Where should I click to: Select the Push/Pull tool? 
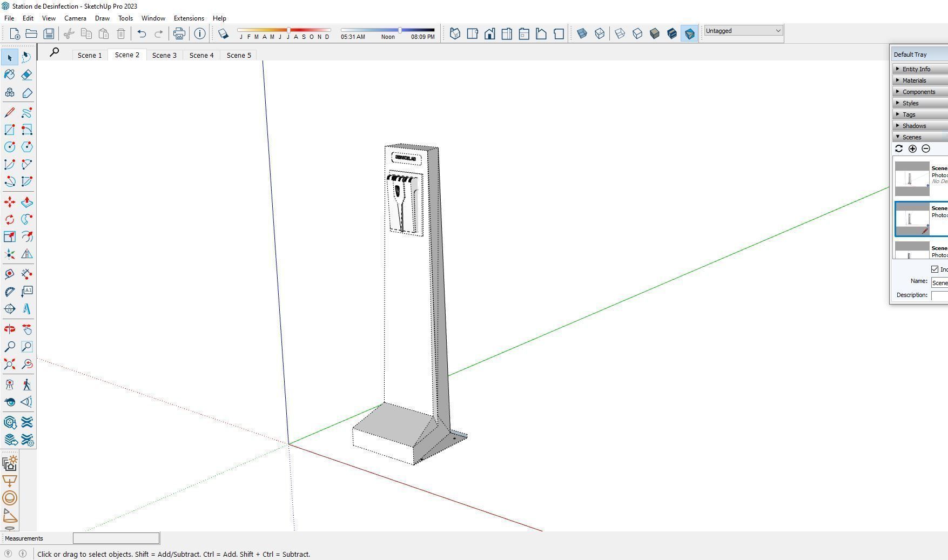point(27,202)
